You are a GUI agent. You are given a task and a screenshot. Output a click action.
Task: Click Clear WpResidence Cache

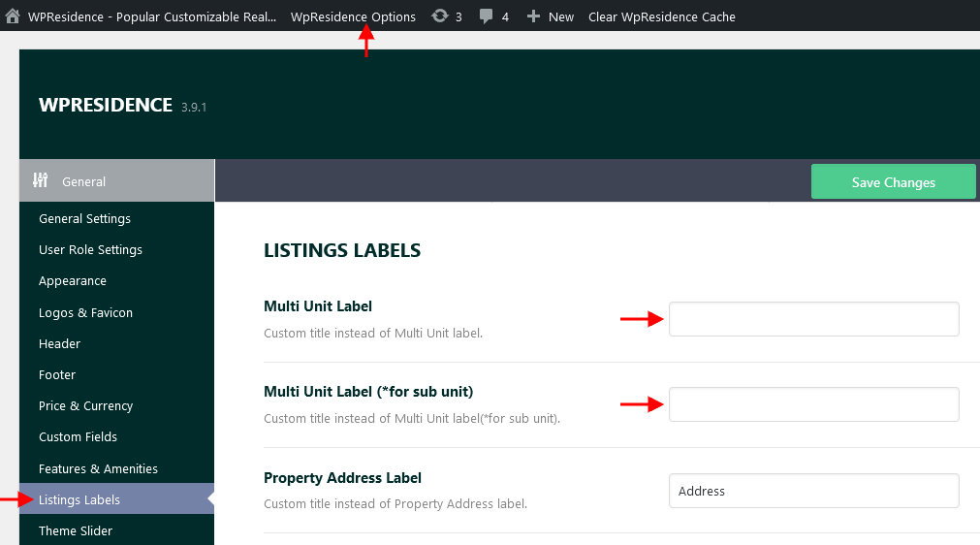click(662, 16)
